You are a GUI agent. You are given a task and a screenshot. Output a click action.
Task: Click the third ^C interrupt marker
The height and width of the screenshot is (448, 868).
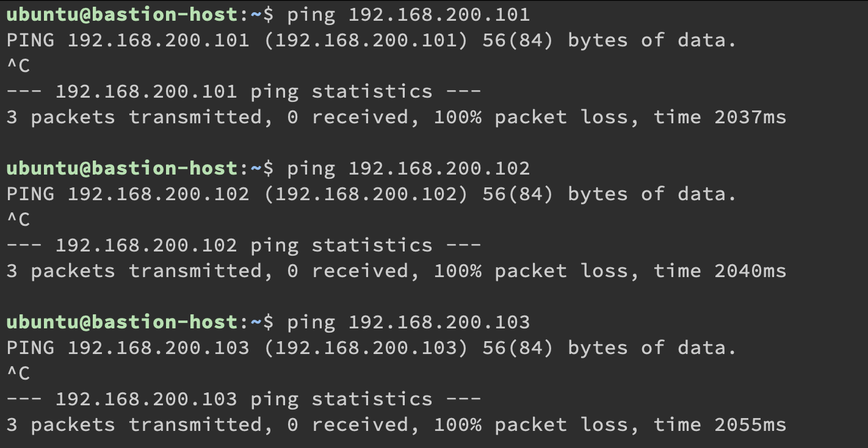click(18, 374)
